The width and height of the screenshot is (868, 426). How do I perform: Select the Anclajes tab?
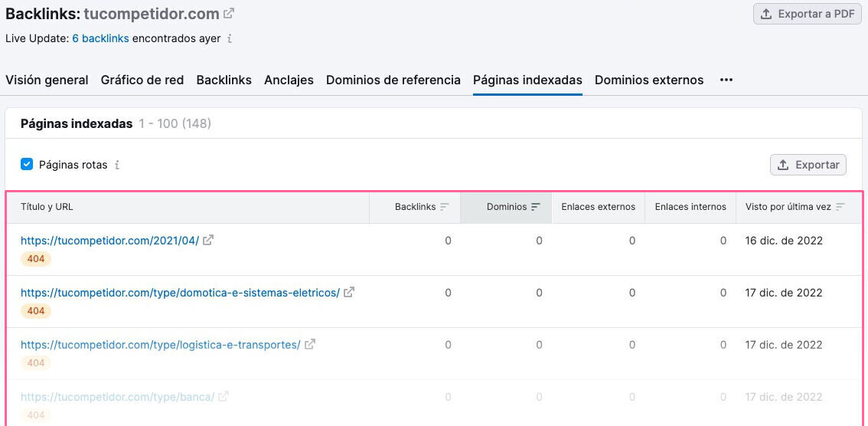click(x=289, y=80)
